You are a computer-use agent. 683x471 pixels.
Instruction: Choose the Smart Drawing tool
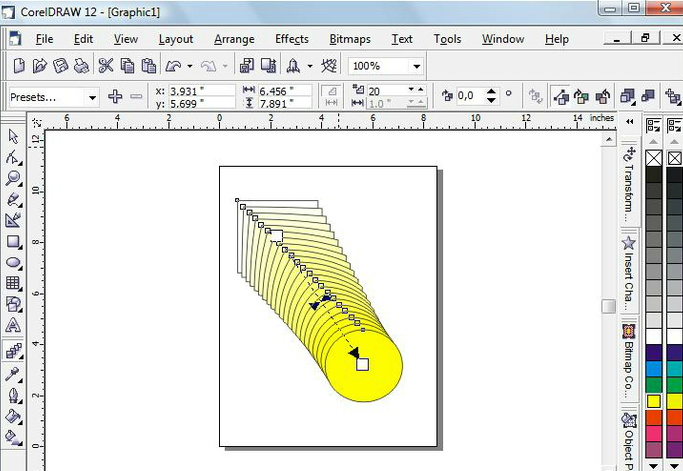(x=13, y=220)
